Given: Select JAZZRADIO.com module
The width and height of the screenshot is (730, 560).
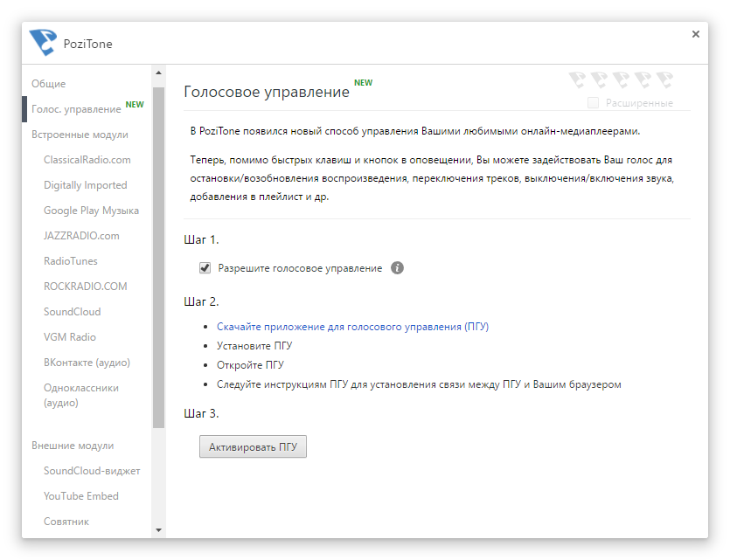Looking at the screenshot, I should [x=81, y=236].
